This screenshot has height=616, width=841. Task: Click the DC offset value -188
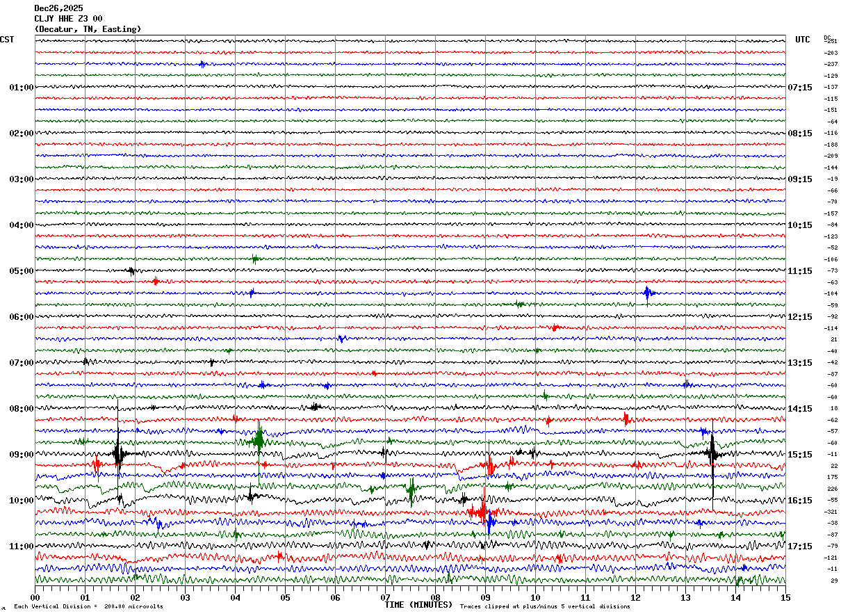coord(831,145)
